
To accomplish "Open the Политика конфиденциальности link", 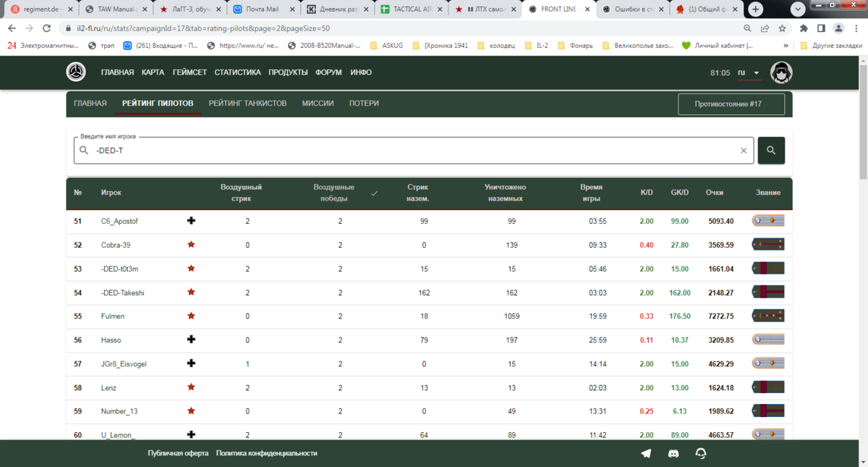I will [266, 453].
